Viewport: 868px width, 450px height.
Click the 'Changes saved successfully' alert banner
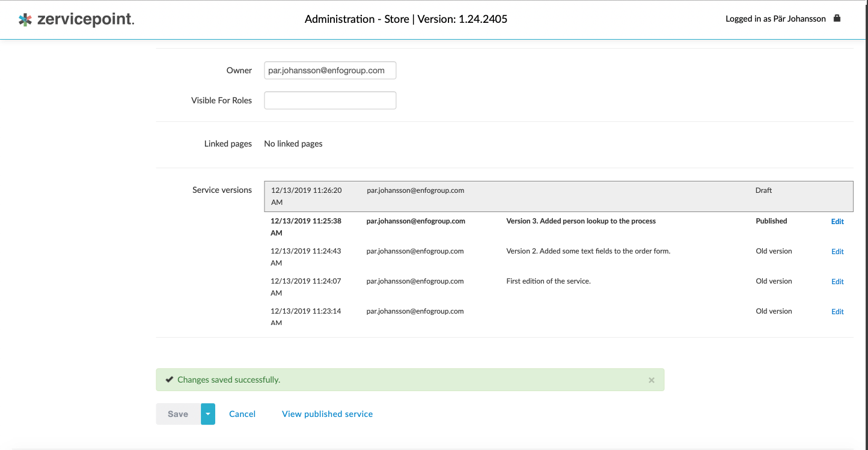pos(409,380)
